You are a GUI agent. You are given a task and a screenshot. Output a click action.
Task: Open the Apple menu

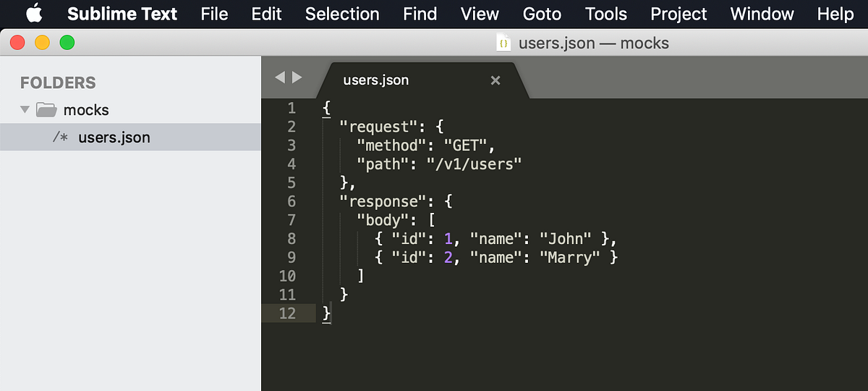(33, 14)
